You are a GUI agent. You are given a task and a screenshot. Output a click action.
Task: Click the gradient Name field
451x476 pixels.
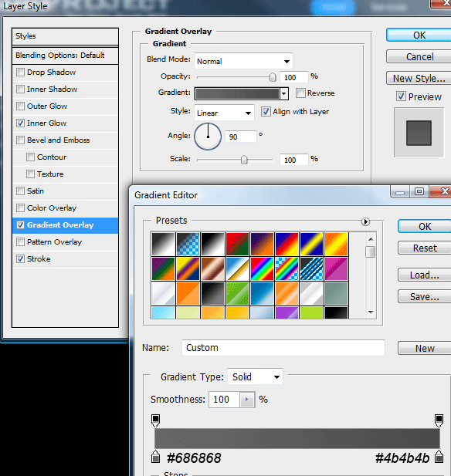point(283,348)
